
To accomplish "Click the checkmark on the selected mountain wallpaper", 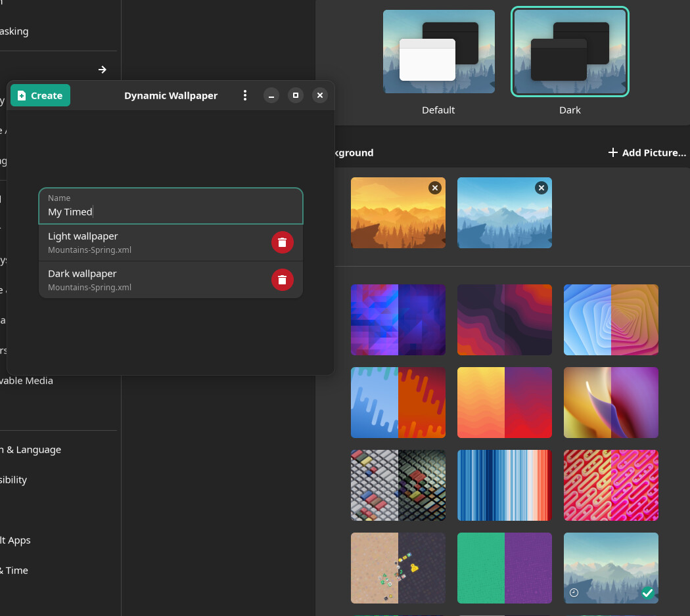I will tap(647, 593).
